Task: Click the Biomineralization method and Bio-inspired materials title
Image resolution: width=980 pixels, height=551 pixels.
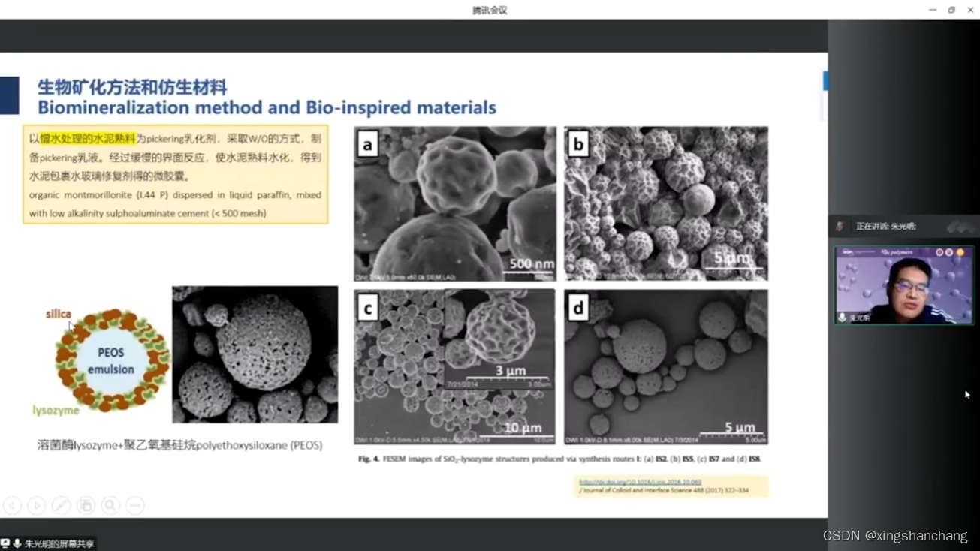Action: 267,107
